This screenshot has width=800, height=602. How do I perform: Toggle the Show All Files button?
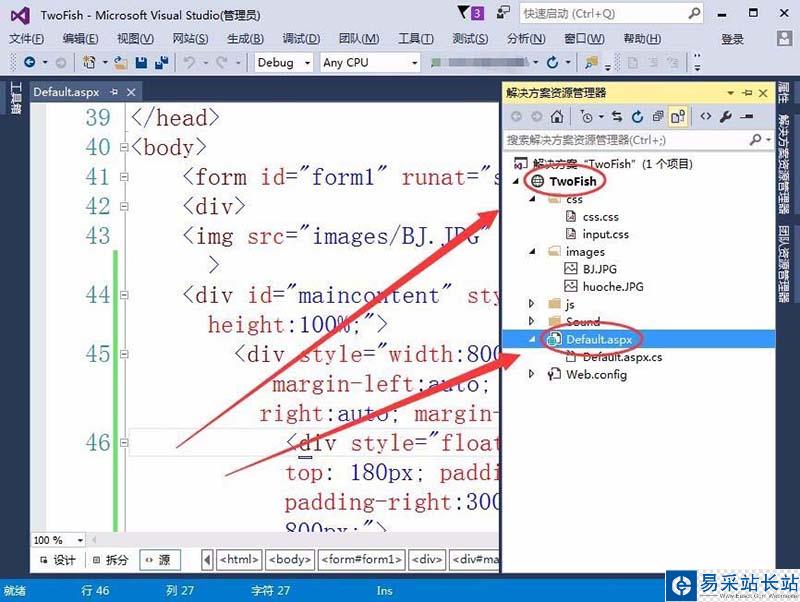coord(678,117)
